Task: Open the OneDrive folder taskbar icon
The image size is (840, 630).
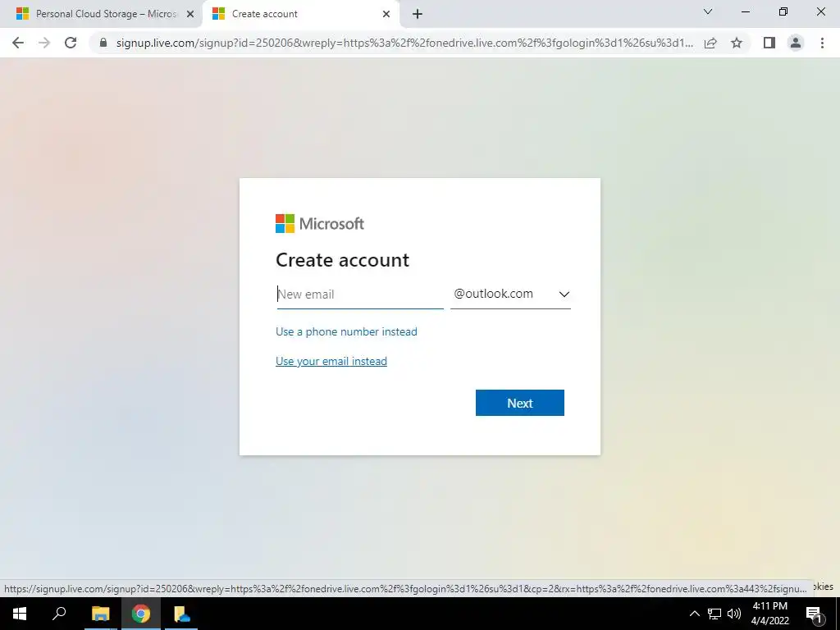Action: point(181,614)
